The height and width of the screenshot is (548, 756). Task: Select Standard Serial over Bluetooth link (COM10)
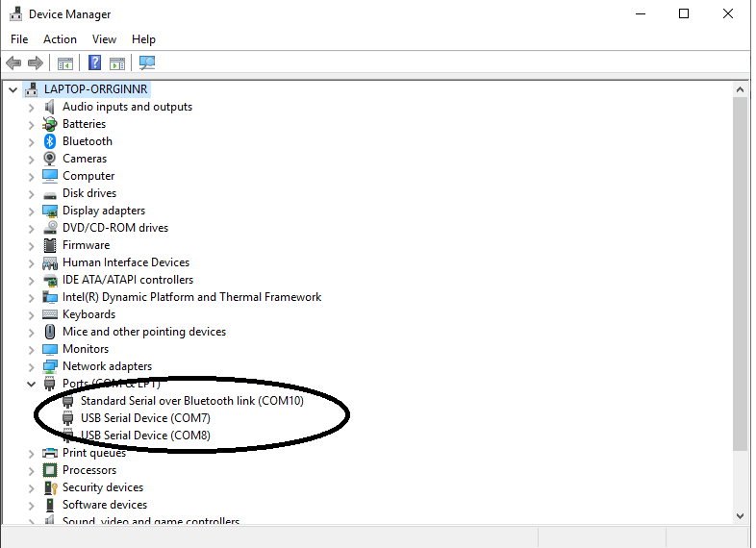click(191, 401)
